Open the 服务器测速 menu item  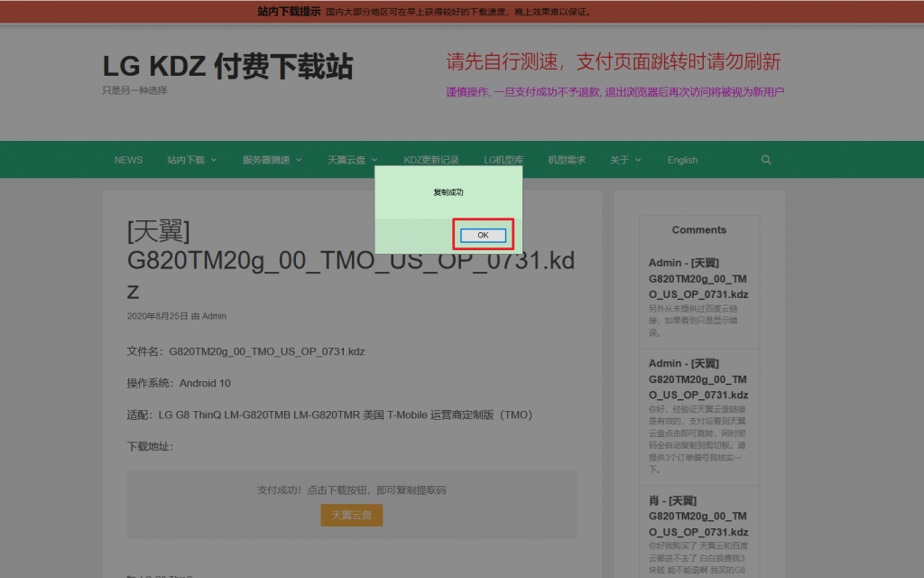266,160
